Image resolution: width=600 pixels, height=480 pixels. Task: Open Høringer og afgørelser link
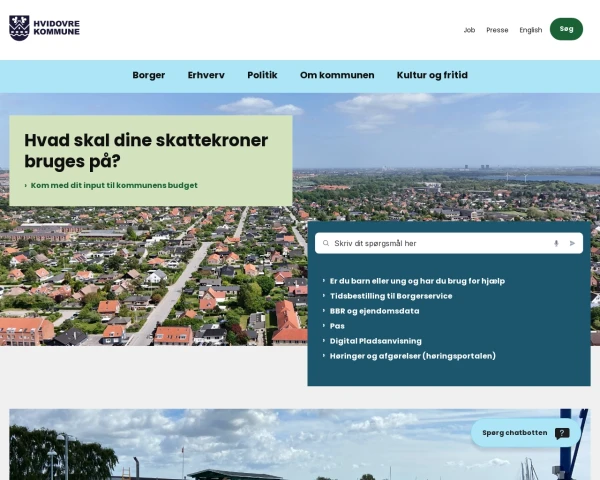point(412,356)
